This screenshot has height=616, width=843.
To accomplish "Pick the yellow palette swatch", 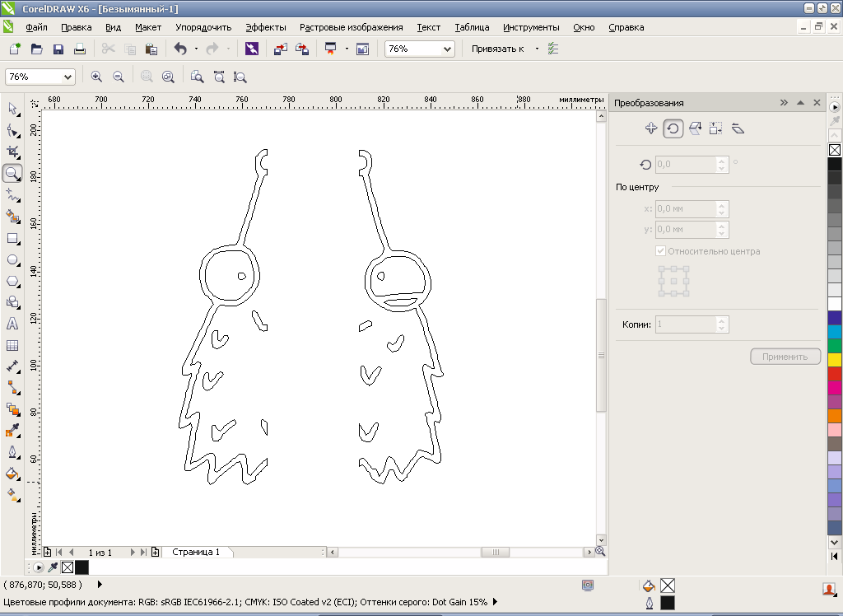I will coord(835,360).
